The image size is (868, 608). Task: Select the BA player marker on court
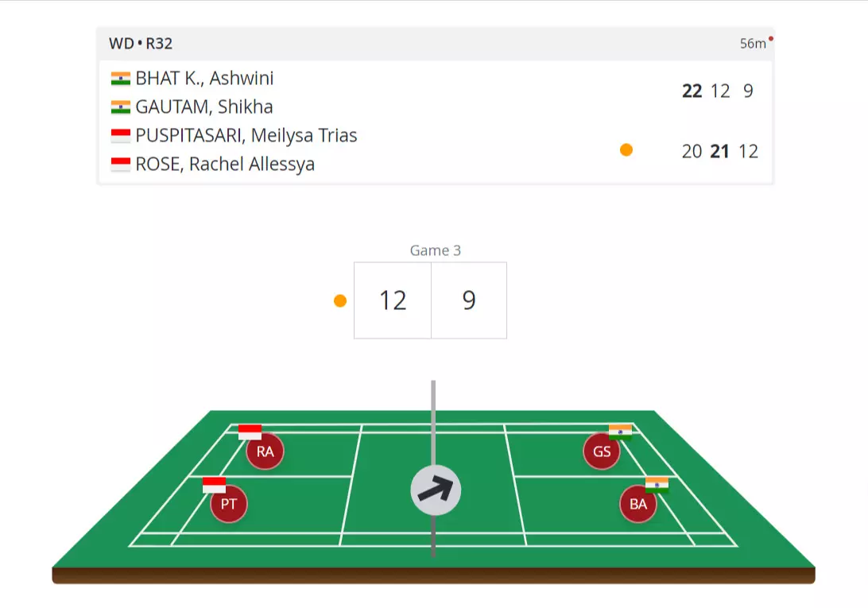638,504
